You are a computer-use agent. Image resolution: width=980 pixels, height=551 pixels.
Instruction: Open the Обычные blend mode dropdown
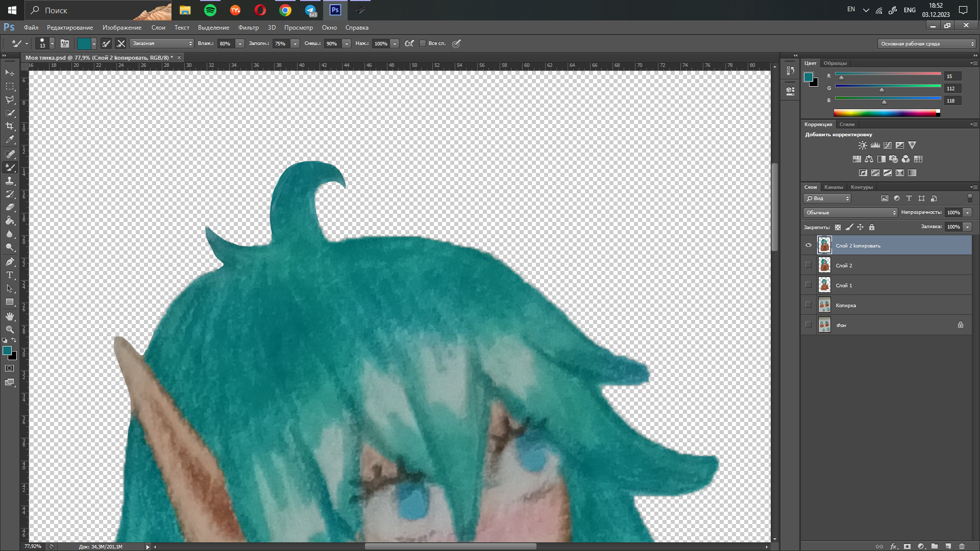point(850,213)
